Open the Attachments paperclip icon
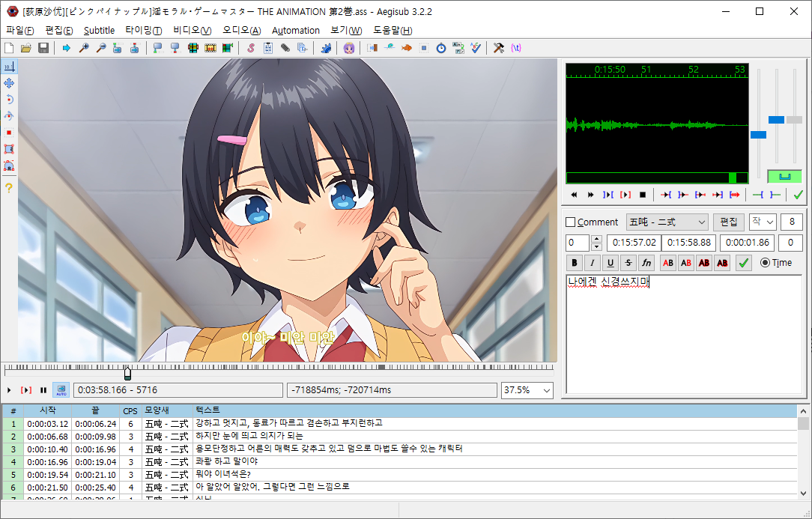The height and width of the screenshot is (519, 812). (285, 48)
